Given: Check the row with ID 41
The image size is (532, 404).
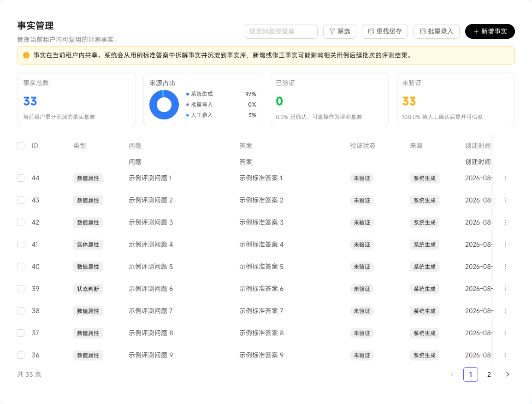Looking at the screenshot, I should (x=21, y=244).
